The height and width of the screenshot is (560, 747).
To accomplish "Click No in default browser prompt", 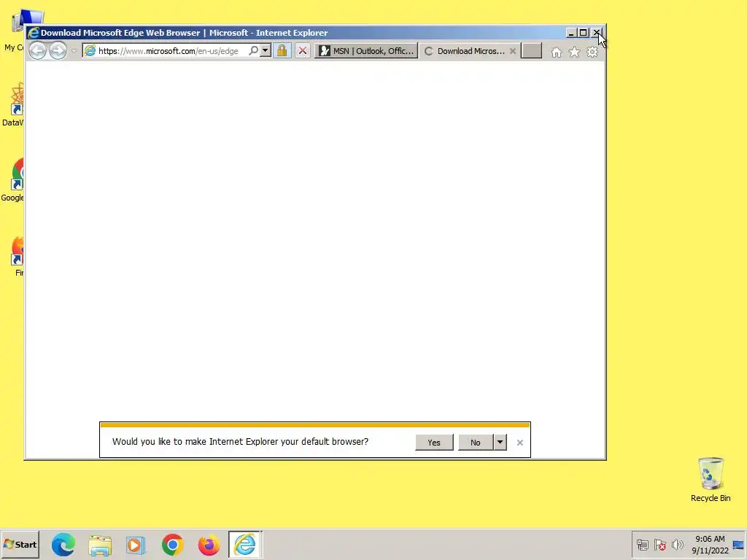I will click(476, 443).
